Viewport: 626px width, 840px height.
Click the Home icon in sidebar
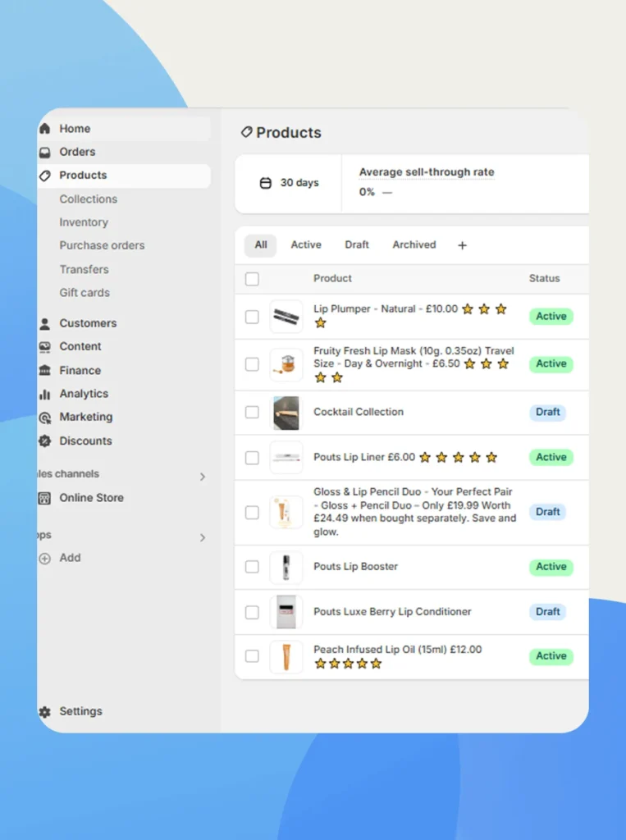pyautogui.click(x=44, y=129)
